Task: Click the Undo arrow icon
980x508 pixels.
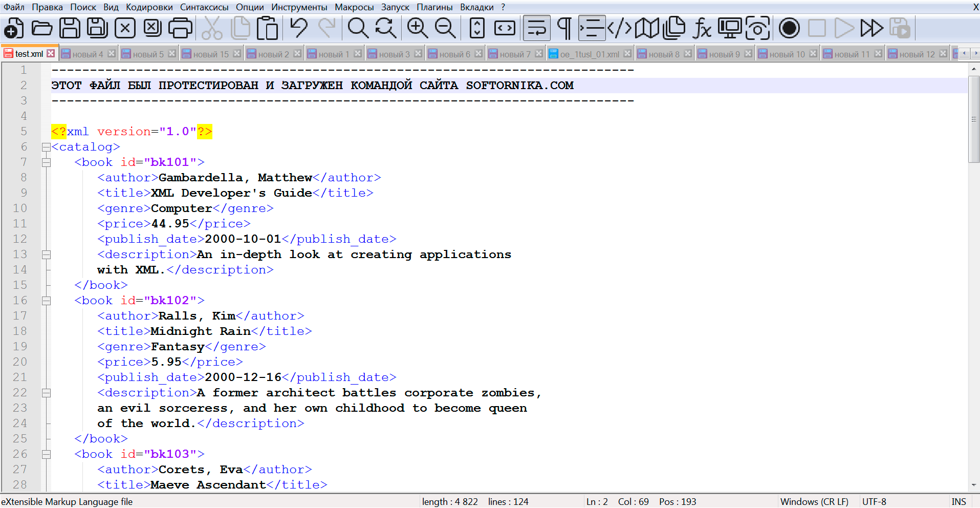Action: pos(299,28)
